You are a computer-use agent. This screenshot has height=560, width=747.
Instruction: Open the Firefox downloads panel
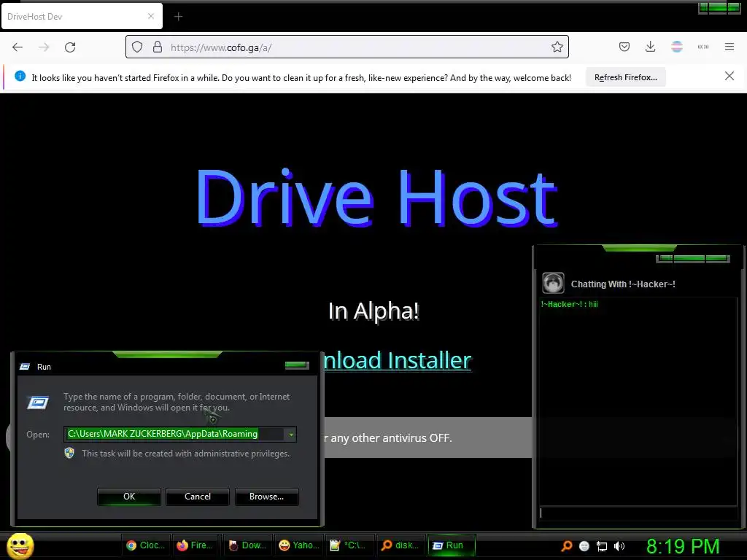pyautogui.click(x=650, y=47)
